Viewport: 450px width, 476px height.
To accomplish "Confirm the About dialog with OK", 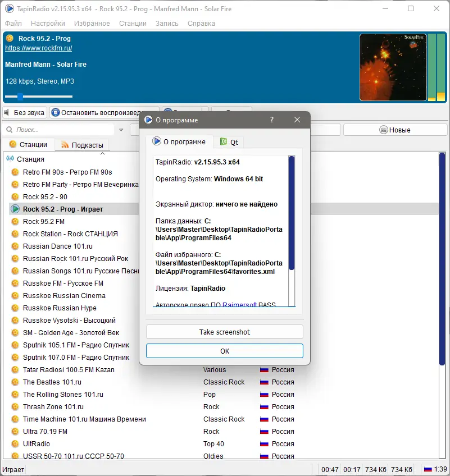I will (x=225, y=351).
